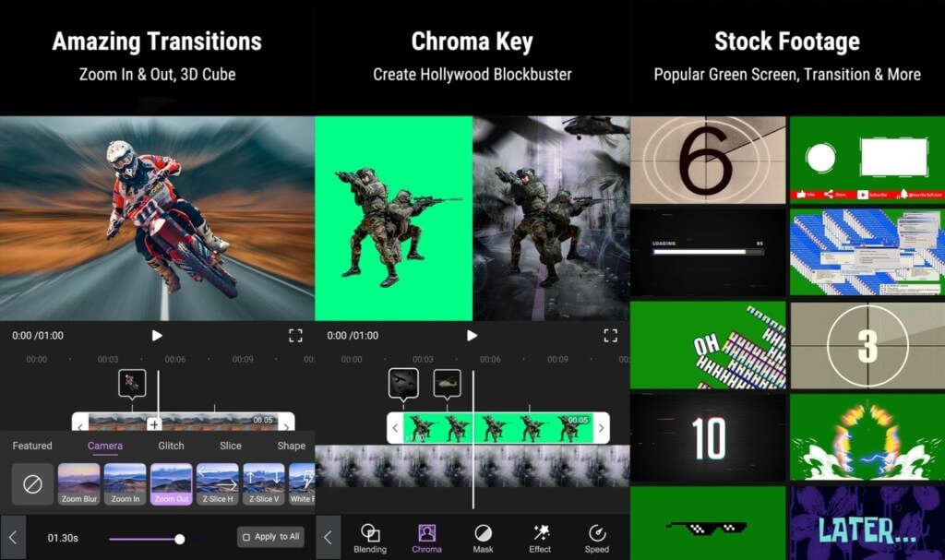Image resolution: width=945 pixels, height=560 pixels.
Task: Switch to the Featured tab
Action: click(31, 446)
